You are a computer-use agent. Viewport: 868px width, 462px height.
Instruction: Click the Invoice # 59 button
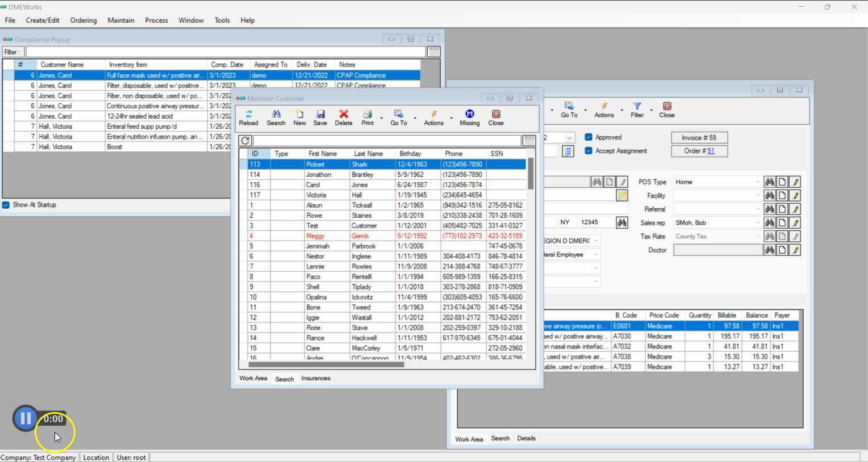pos(699,138)
